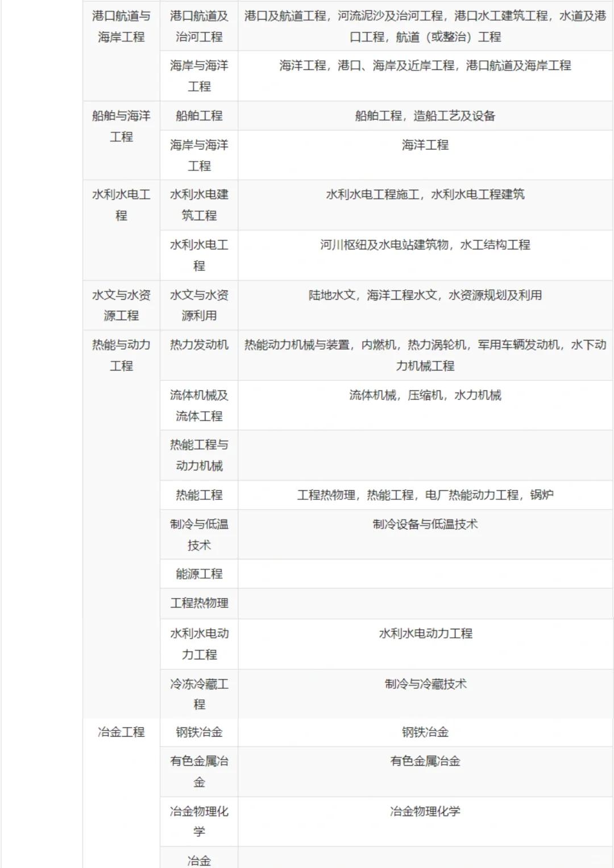Screen dimensions: 614x868
Task: Select the 海岸与海洋工程 subcategory cell
Action: pos(198,73)
